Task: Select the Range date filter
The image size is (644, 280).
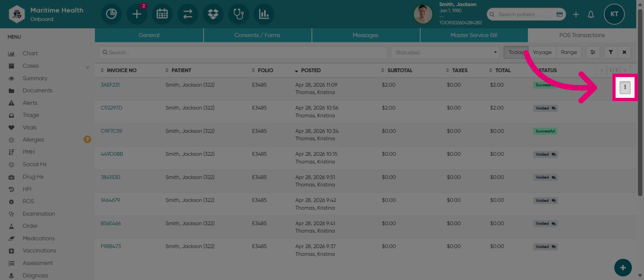Action: point(569,52)
